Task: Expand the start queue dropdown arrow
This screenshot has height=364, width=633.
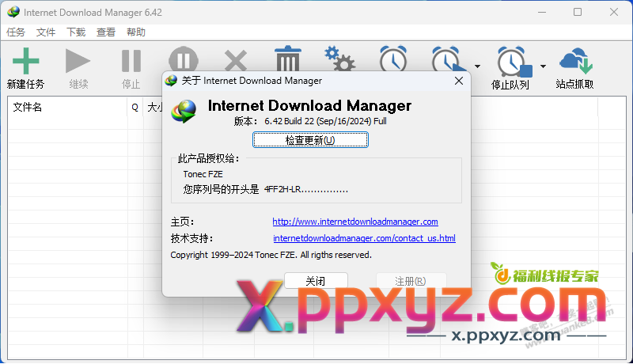Action: coord(478,66)
